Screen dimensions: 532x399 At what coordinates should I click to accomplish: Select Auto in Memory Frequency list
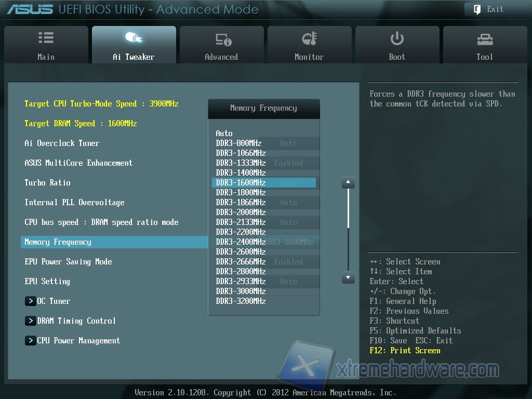pos(224,134)
